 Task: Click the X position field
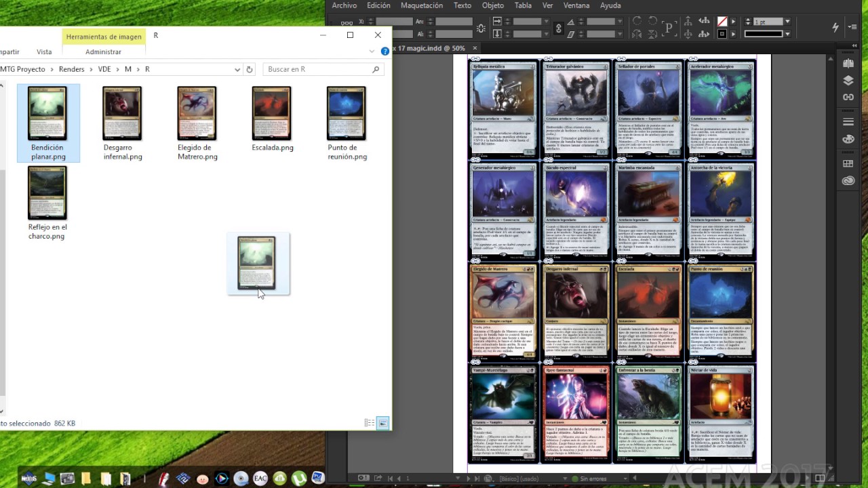pos(394,21)
